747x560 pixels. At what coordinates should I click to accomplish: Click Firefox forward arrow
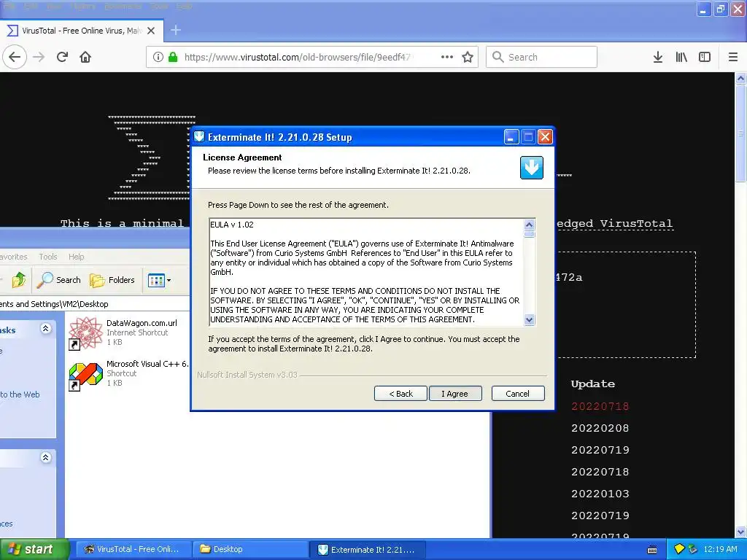39,57
